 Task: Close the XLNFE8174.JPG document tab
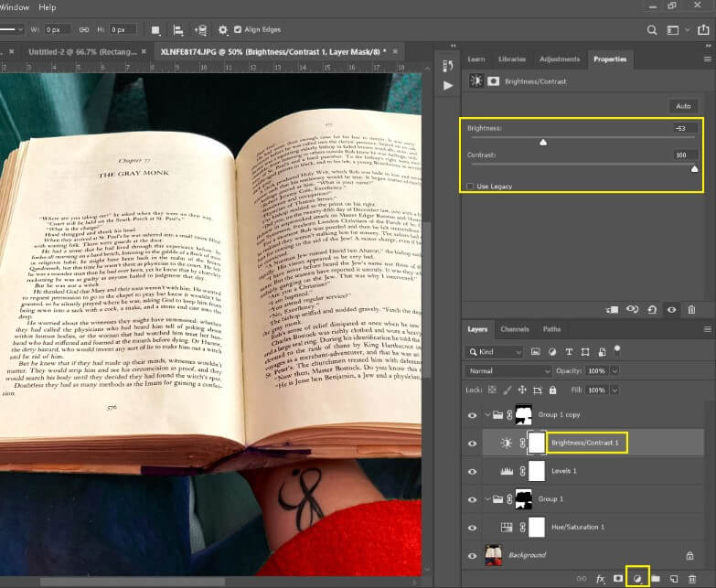click(x=395, y=51)
